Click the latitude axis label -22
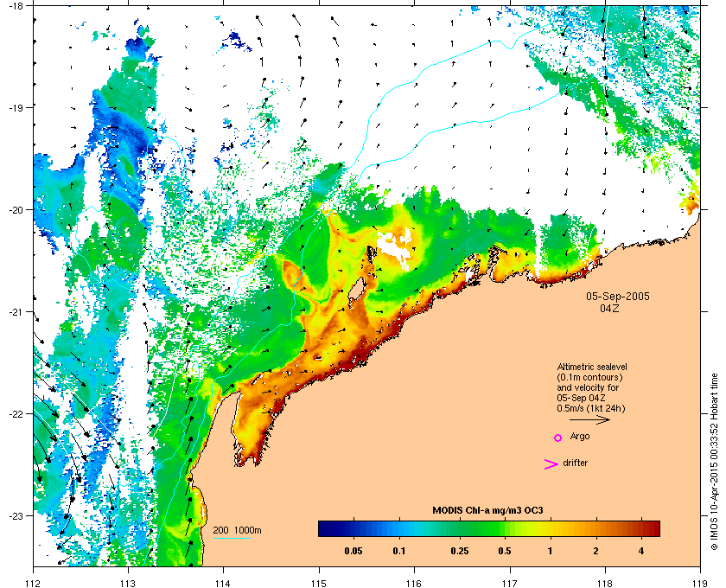The height and width of the screenshot is (588, 726). tap(16, 414)
